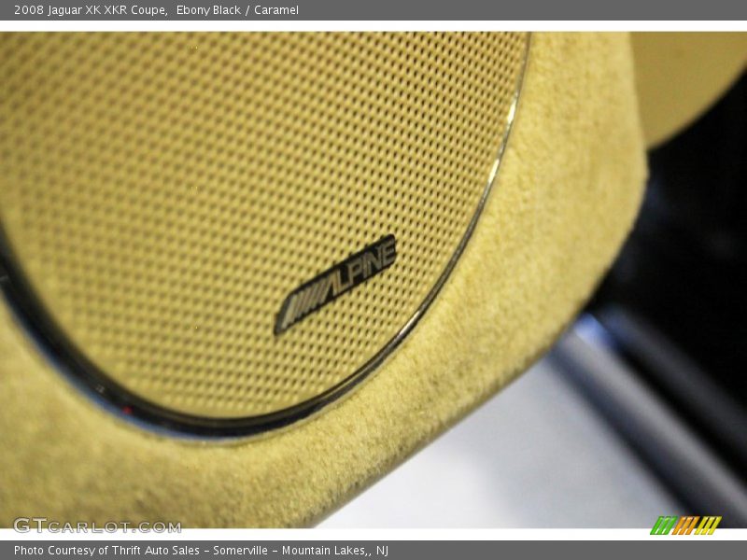
Task: Click the '2008 Jaguar XK XKR Coupe' title text
Action: coord(91,10)
